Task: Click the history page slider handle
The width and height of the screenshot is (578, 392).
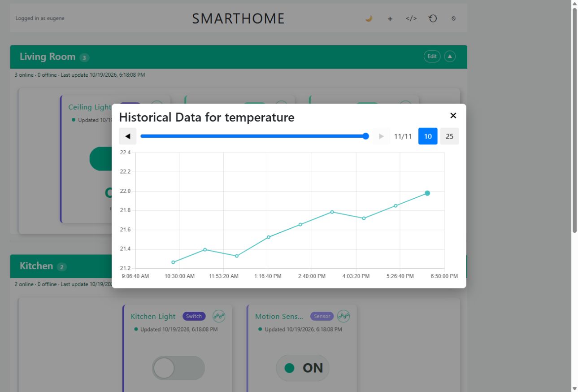Action: pyautogui.click(x=366, y=136)
